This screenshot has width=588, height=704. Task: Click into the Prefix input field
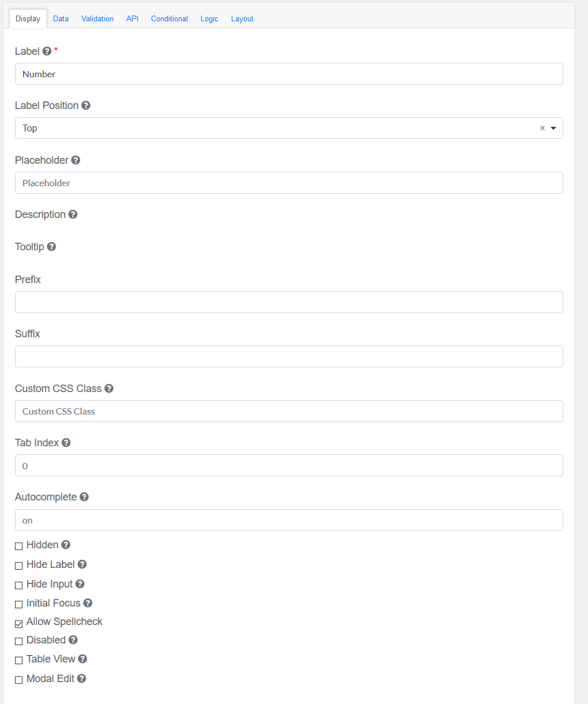click(289, 302)
